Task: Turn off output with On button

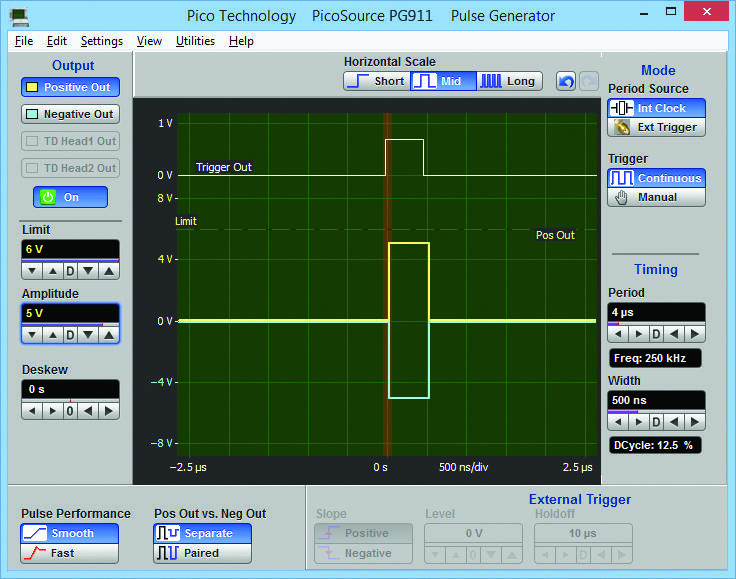Action: (70, 197)
